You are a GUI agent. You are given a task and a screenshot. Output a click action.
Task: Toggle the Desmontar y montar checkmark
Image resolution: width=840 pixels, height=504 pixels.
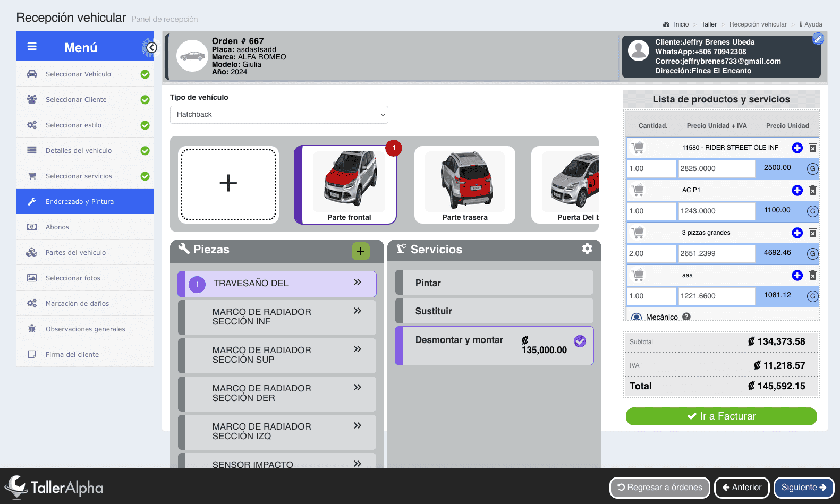click(x=580, y=341)
